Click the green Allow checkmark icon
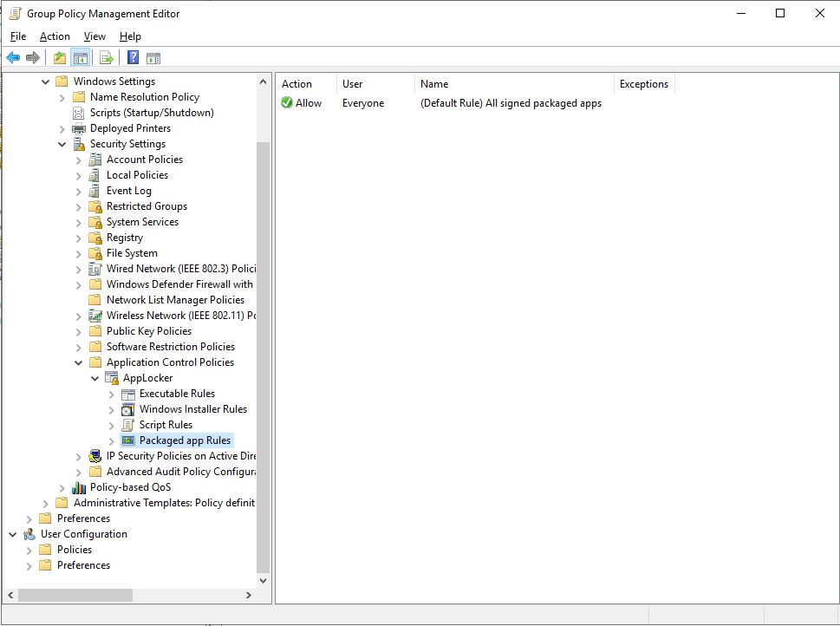840x626 pixels. tap(287, 103)
